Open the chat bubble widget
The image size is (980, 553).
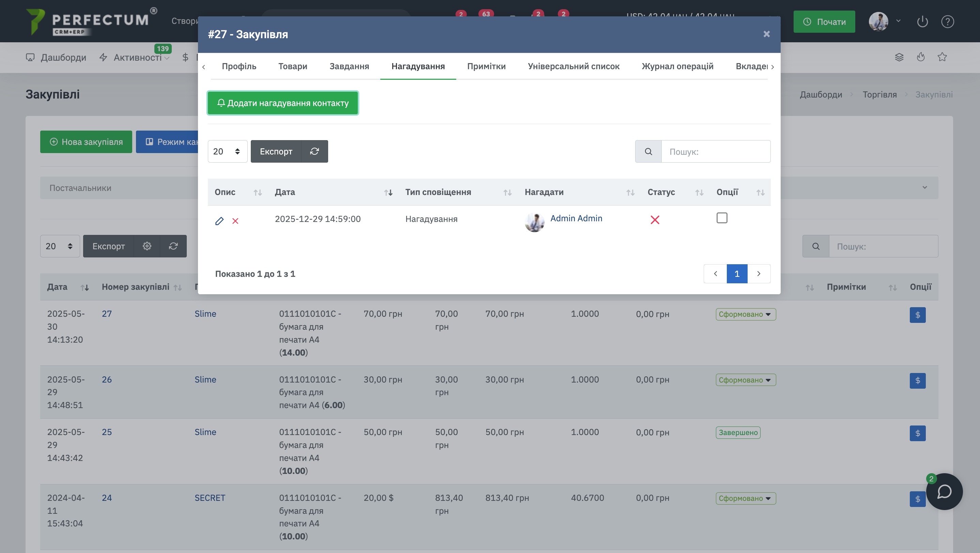[944, 491]
